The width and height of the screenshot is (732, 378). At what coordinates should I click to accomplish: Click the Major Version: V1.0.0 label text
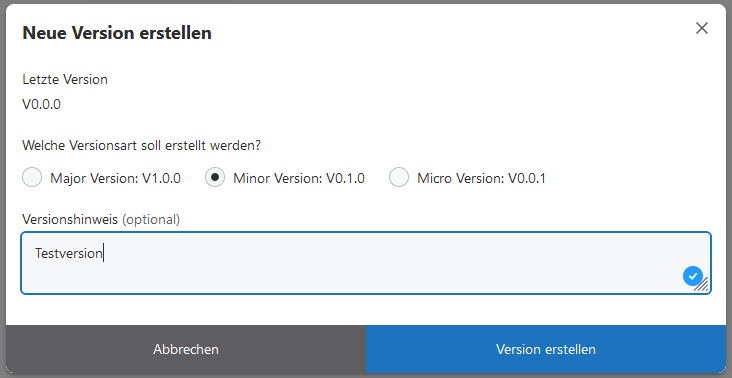115,178
